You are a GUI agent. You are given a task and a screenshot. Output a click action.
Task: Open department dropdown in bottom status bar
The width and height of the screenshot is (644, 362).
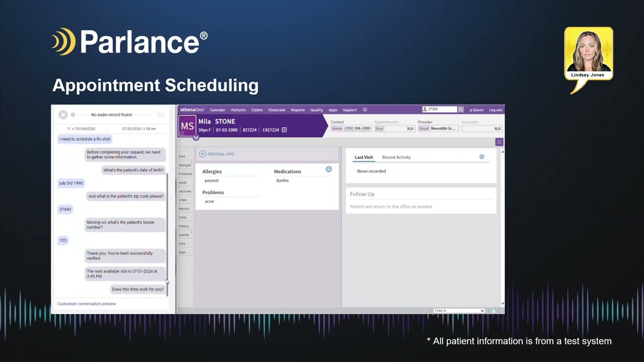click(x=459, y=311)
